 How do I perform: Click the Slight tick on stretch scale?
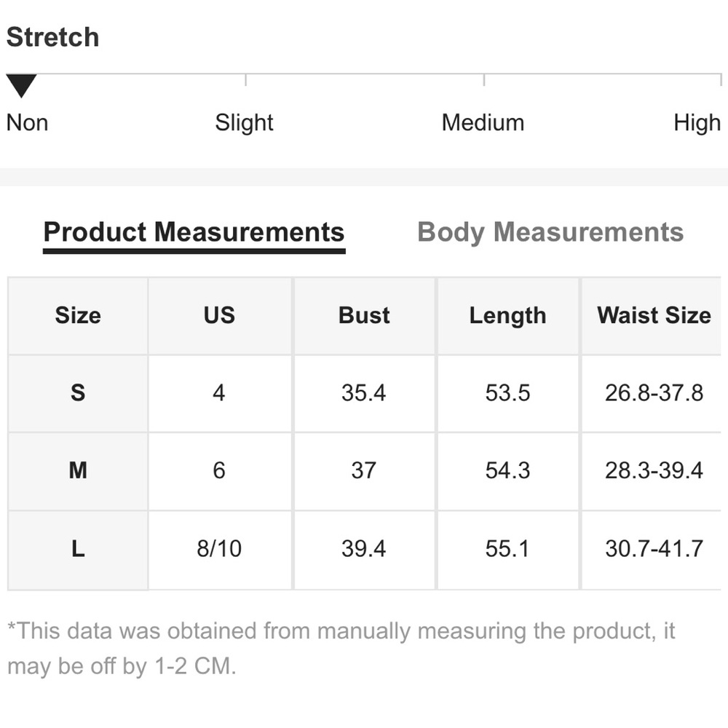(x=245, y=80)
